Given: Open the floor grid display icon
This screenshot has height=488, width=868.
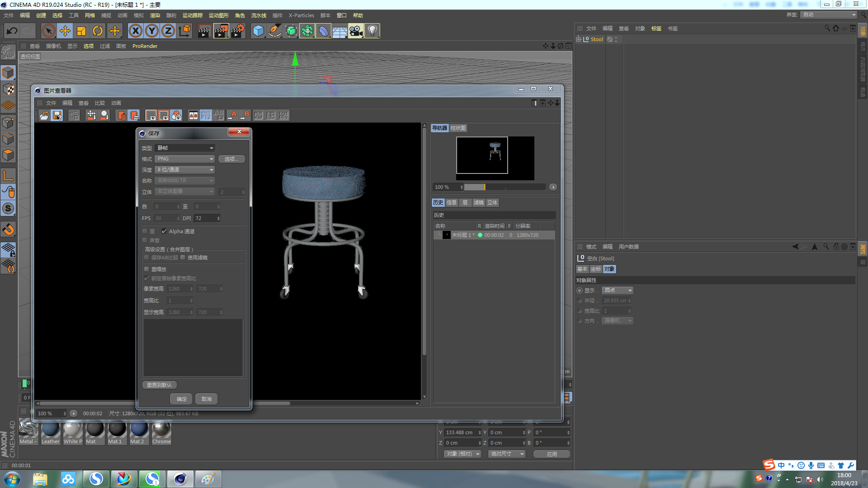Looking at the screenshot, I should [x=339, y=30].
